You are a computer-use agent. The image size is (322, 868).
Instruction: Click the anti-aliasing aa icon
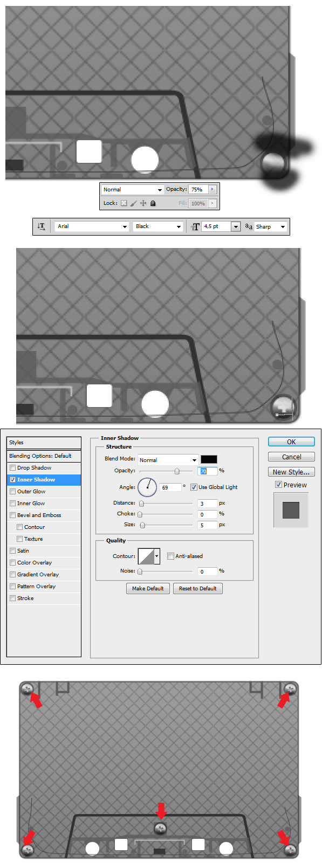[x=249, y=226]
